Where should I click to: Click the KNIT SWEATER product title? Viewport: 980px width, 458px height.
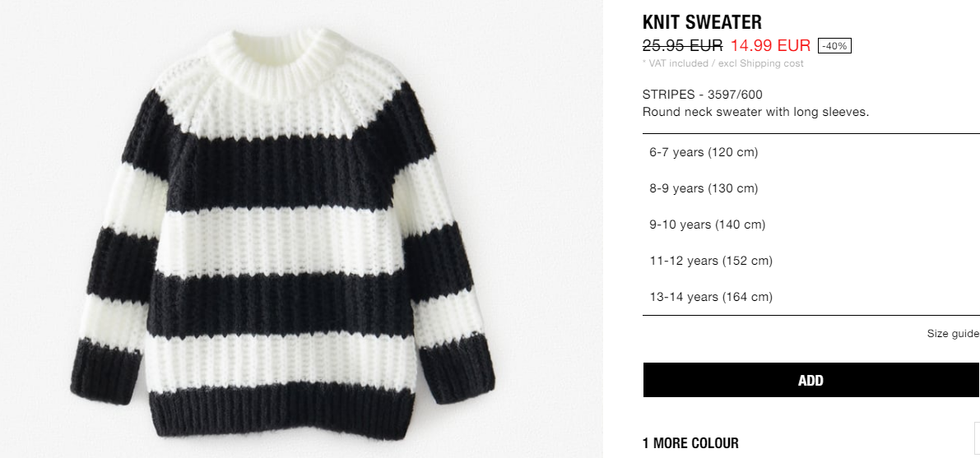(702, 22)
